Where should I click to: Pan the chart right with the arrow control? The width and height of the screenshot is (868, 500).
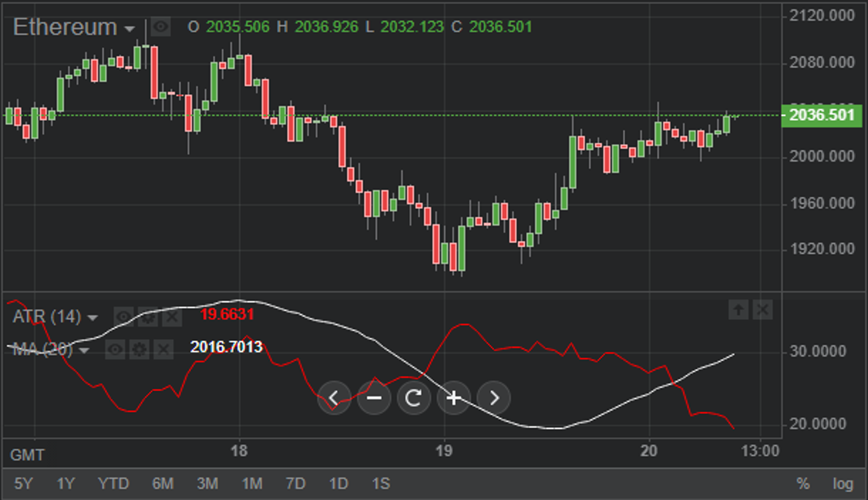coord(493,398)
